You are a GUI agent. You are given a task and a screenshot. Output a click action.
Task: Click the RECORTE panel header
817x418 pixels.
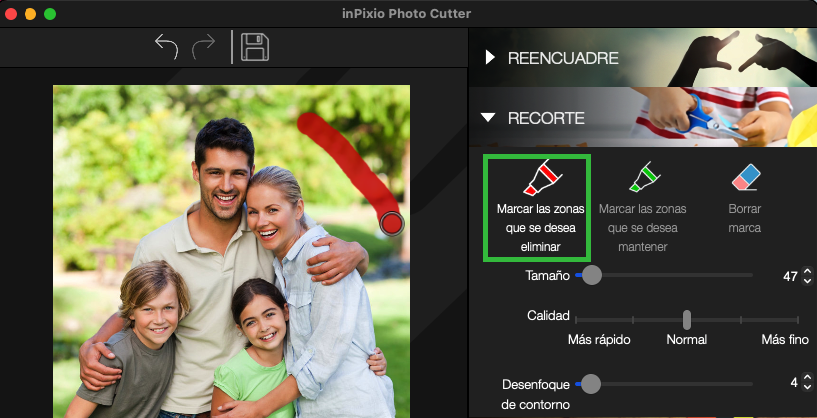tap(643, 117)
